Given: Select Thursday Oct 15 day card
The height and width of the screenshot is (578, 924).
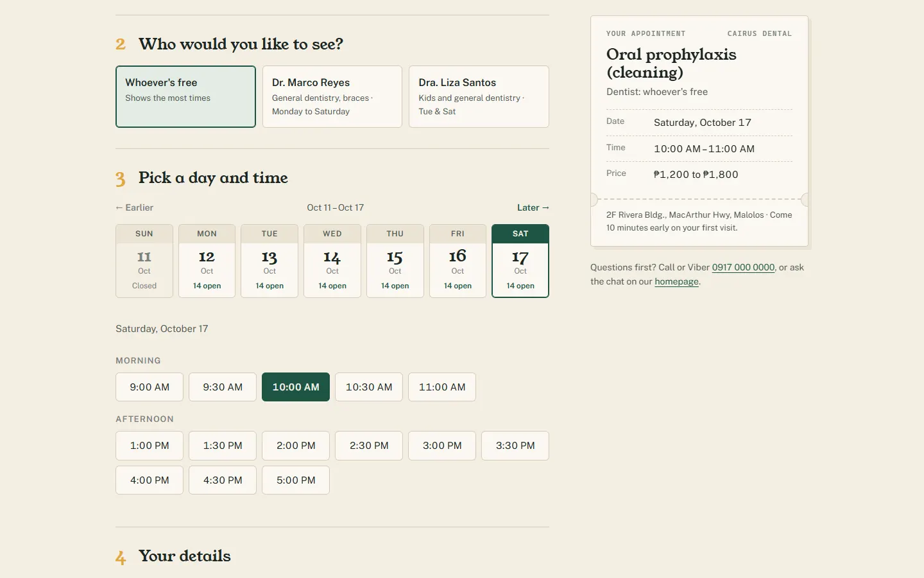Looking at the screenshot, I should click(x=395, y=261).
